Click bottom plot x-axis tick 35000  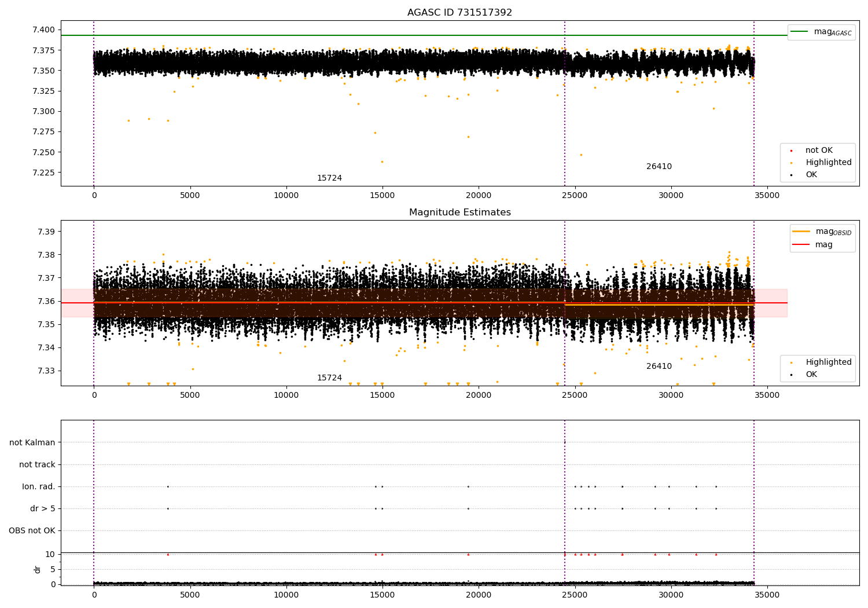click(767, 595)
